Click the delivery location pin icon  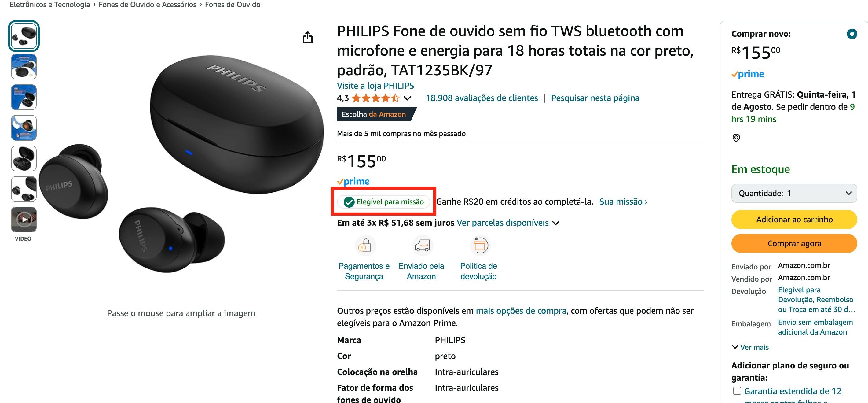(736, 138)
